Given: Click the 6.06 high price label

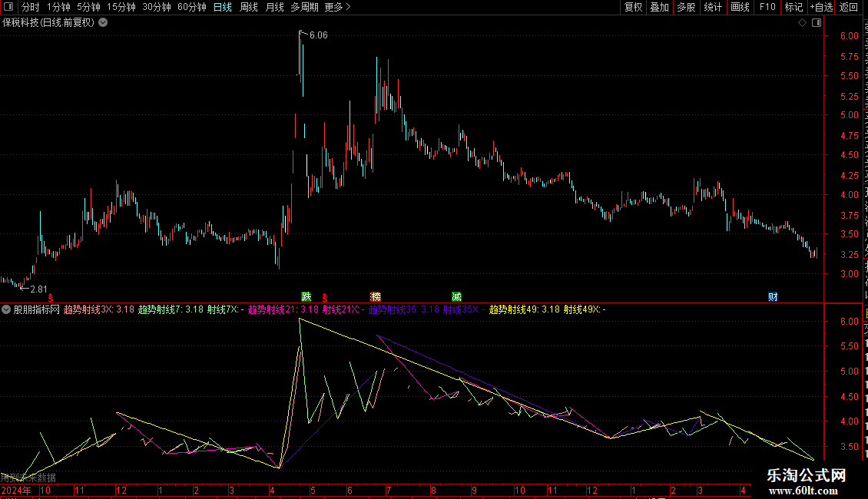Looking at the screenshot, I should (x=318, y=35).
